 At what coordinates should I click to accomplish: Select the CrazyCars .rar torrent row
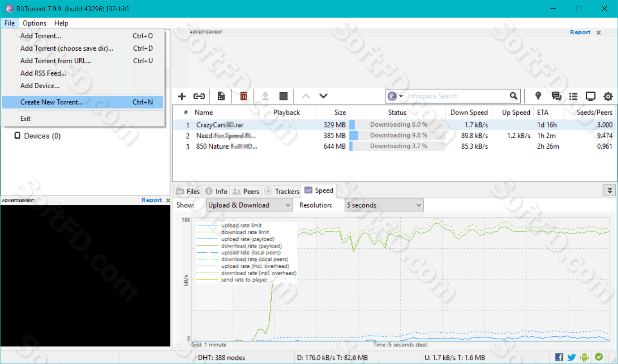394,125
